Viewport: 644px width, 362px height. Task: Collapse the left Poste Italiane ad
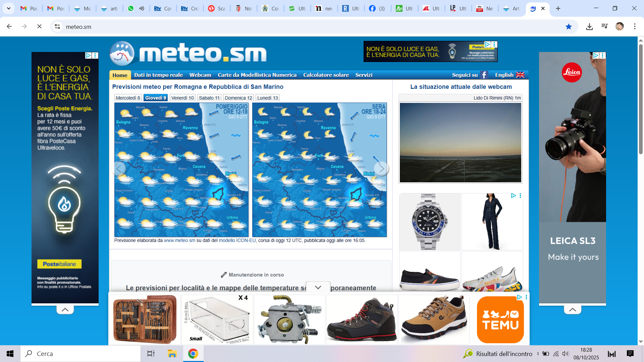[65, 310]
